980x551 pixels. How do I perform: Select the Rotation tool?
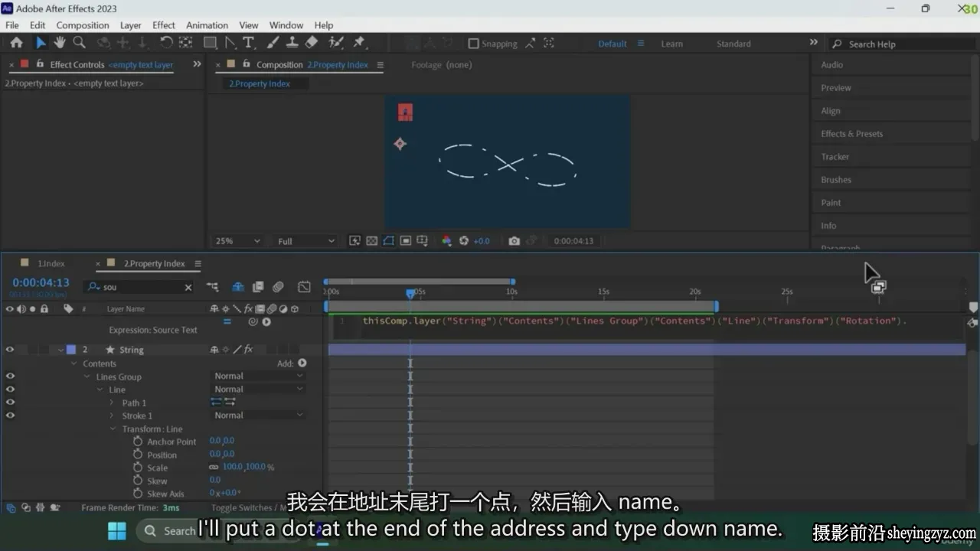tap(166, 43)
